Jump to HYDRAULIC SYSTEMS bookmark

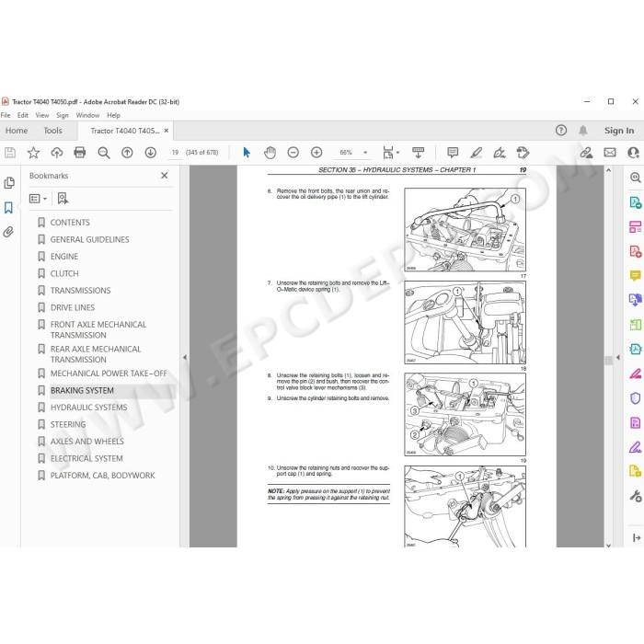(88, 408)
